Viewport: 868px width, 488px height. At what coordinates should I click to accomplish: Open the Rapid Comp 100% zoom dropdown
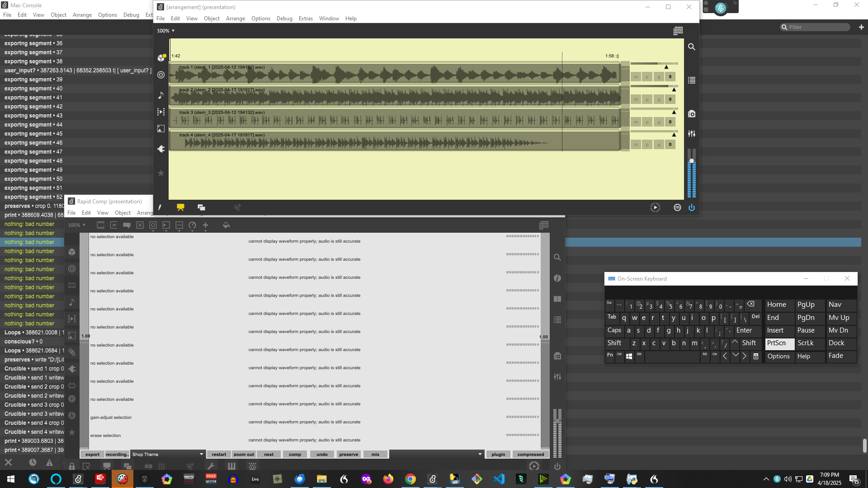(x=77, y=225)
